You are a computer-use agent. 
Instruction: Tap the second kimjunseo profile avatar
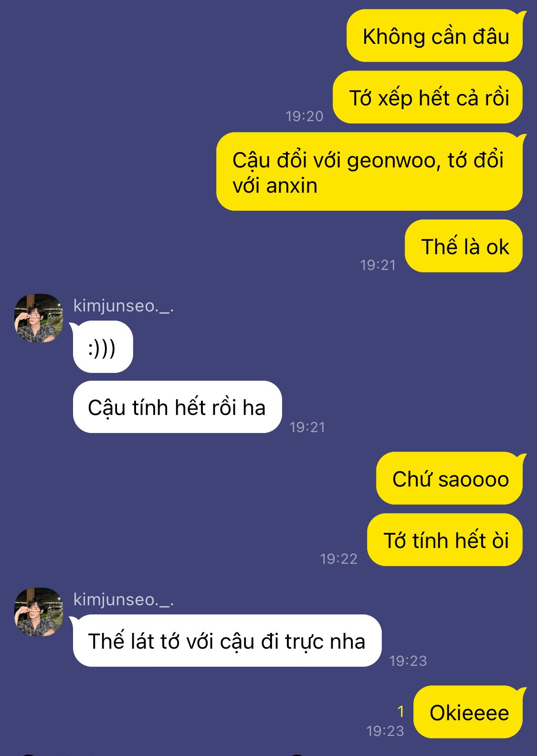click(x=39, y=612)
